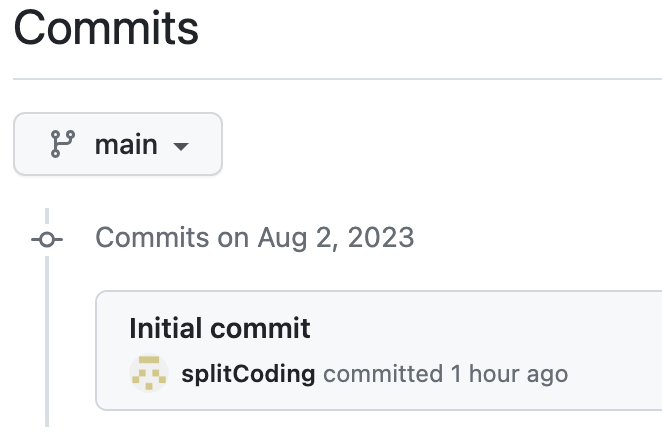
Task: Open the splitCoding author profile link
Action: click(248, 374)
